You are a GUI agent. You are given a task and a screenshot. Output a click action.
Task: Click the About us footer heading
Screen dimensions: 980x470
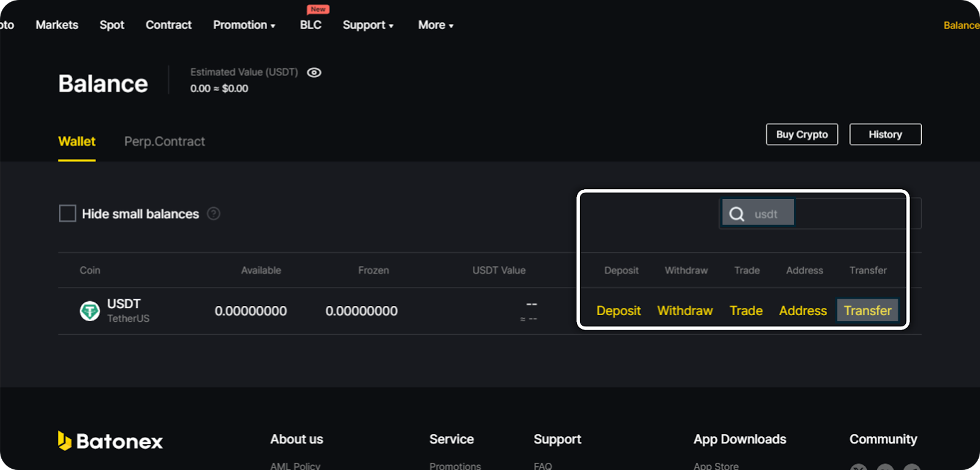coord(297,439)
